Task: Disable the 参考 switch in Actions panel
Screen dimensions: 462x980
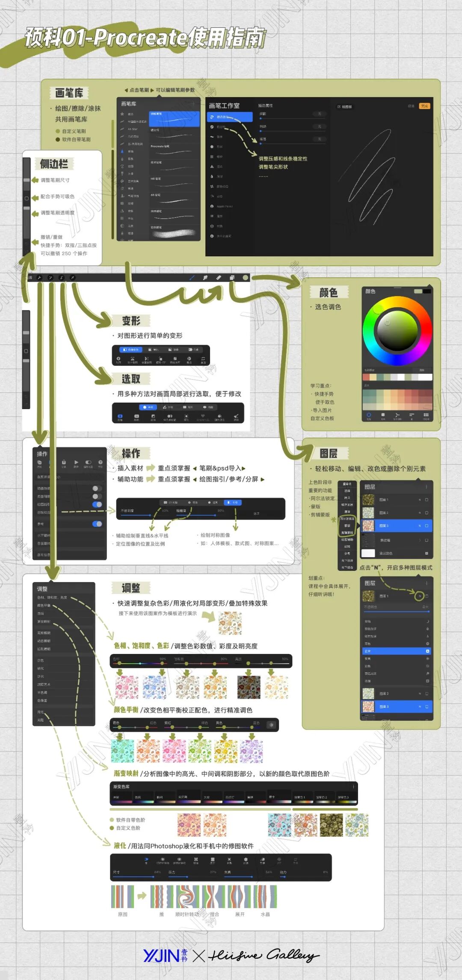Action: point(97,524)
